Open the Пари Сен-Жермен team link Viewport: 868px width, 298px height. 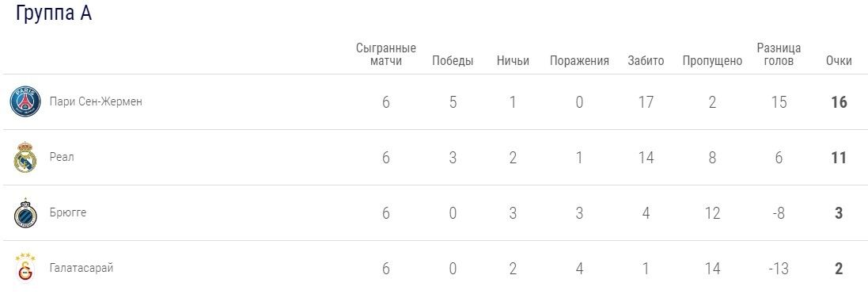point(96,101)
